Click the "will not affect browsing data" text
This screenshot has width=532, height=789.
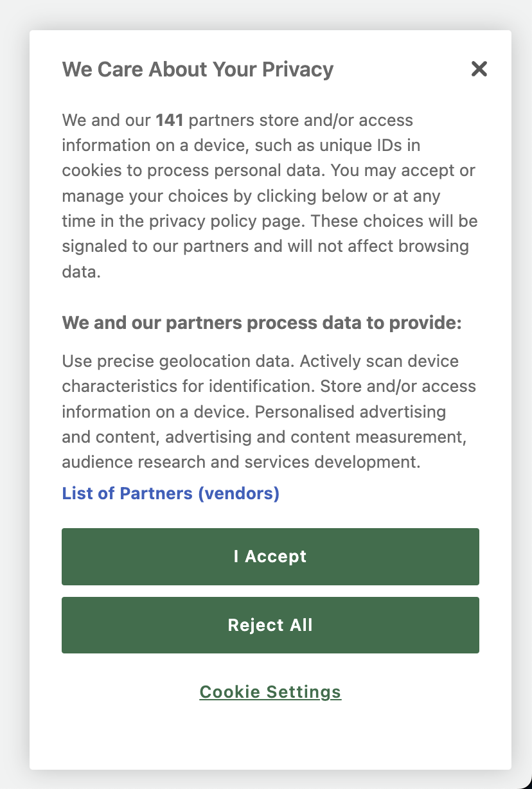[265, 259]
